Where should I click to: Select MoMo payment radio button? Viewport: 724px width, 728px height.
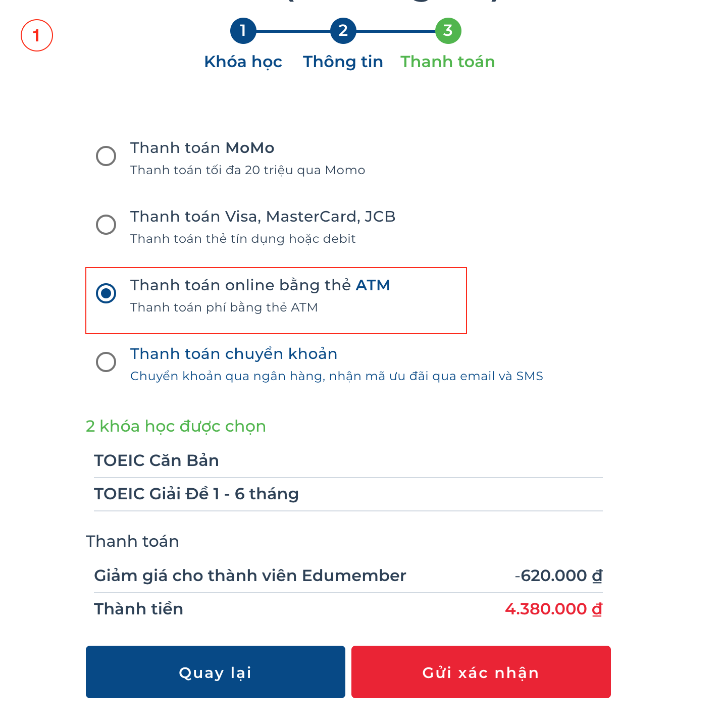click(106, 156)
